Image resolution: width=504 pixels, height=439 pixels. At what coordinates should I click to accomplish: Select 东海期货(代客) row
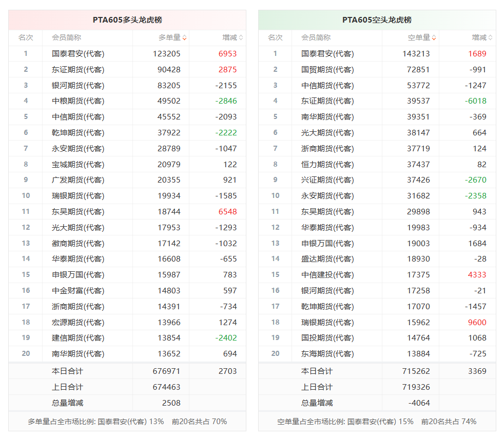pos(377,354)
